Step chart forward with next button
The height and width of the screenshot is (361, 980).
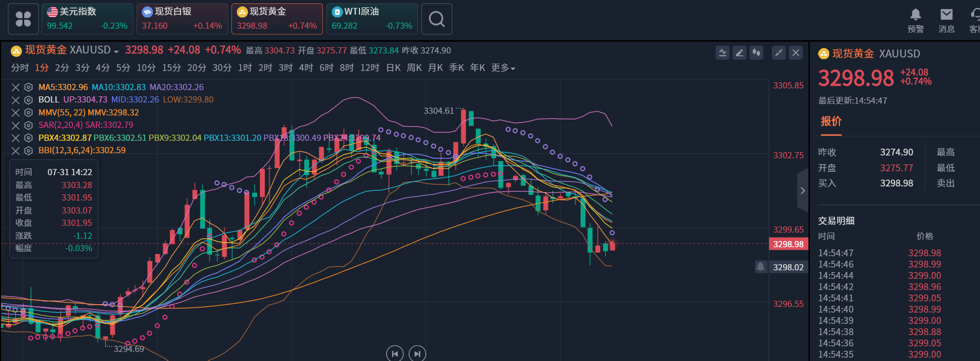coord(417,354)
